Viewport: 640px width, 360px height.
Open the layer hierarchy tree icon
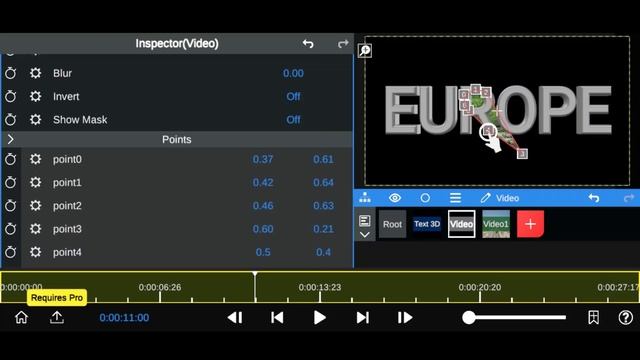pyautogui.click(x=365, y=198)
